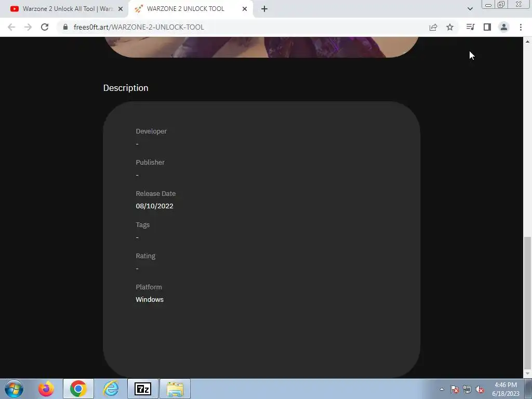Select the Release Date label

[x=156, y=194]
